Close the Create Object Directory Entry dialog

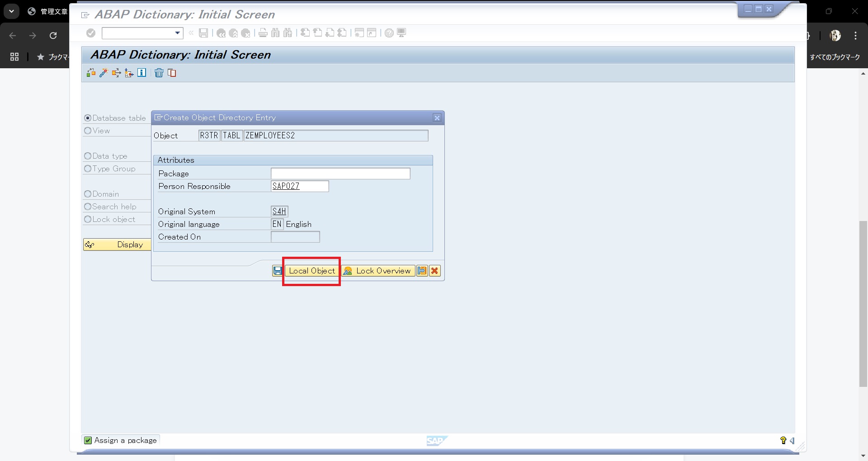coord(437,118)
